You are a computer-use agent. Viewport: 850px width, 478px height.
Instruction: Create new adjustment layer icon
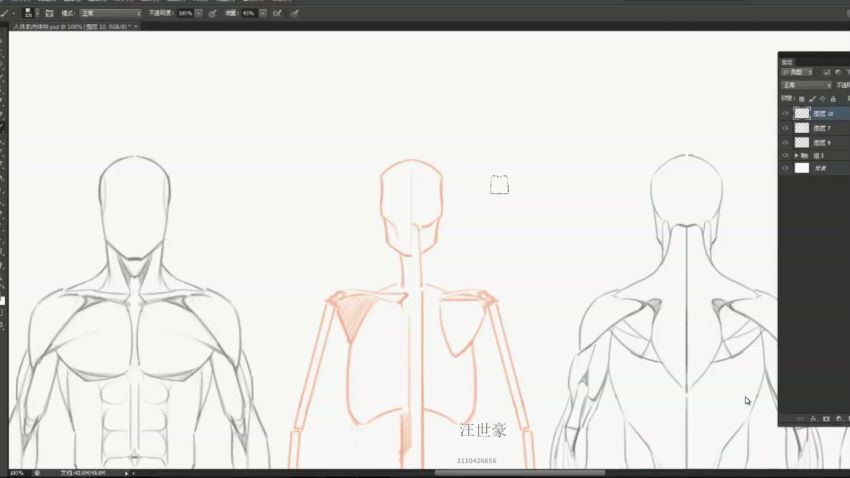tap(839, 418)
